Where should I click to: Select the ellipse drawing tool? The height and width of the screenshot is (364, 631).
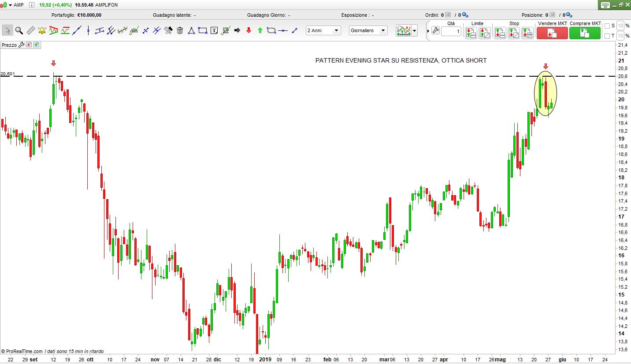click(271, 30)
